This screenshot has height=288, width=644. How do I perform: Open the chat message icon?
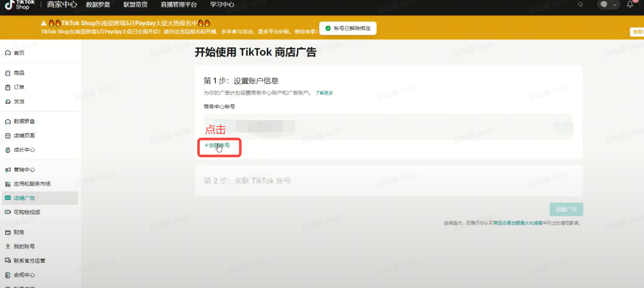(x=604, y=4)
